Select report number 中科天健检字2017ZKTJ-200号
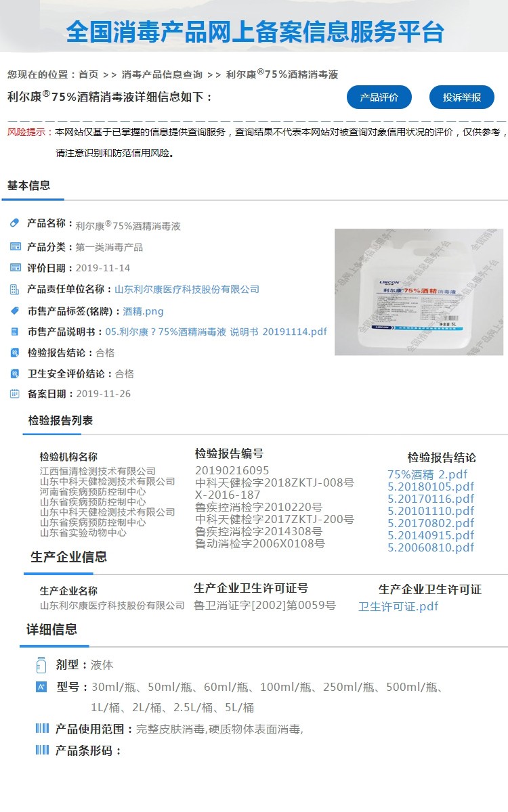 click(x=274, y=520)
